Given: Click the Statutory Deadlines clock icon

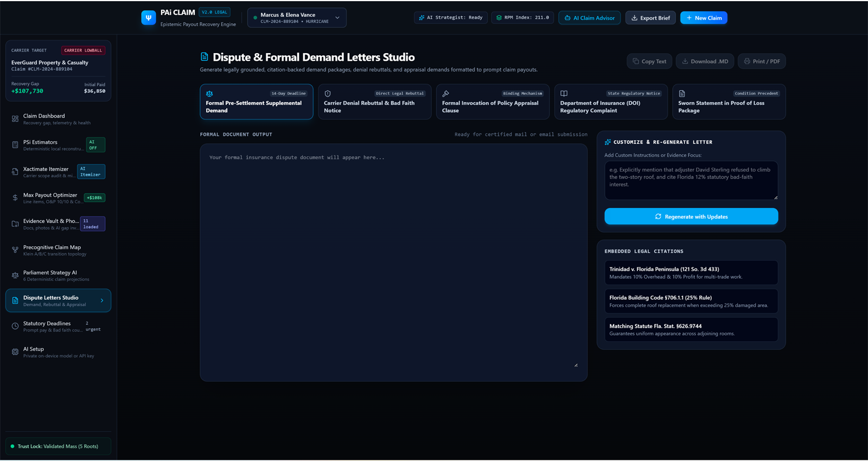Looking at the screenshot, I should [15, 326].
